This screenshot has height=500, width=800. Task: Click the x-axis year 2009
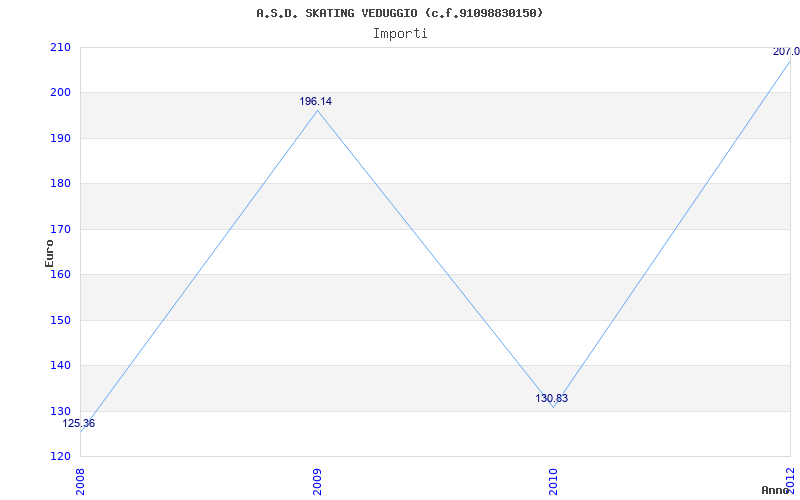pyautogui.click(x=317, y=480)
